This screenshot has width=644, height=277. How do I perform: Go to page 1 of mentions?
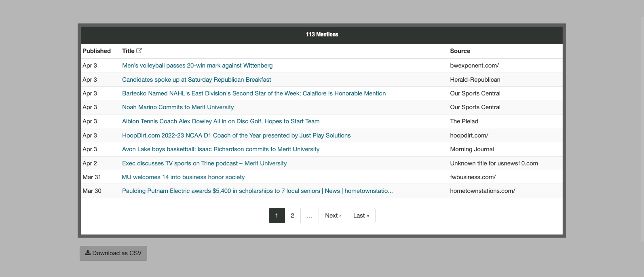pyautogui.click(x=277, y=216)
